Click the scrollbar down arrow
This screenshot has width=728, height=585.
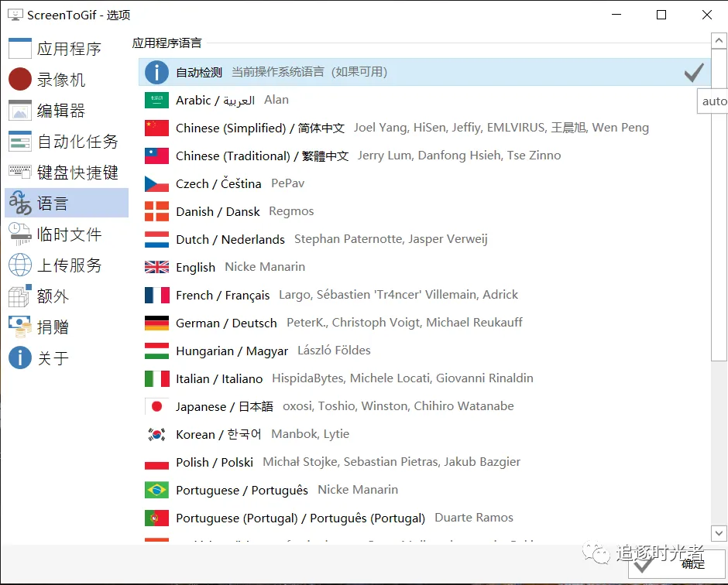pyautogui.click(x=719, y=533)
